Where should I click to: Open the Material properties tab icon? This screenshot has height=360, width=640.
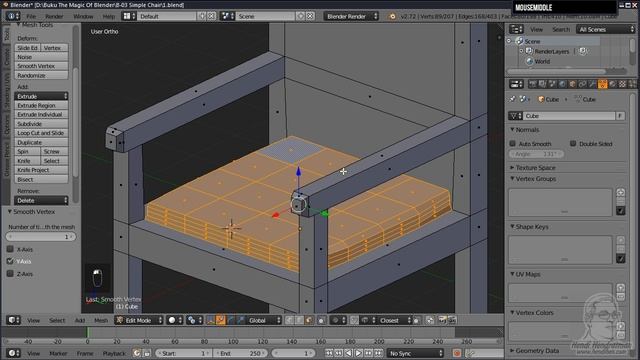click(x=612, y=84)
